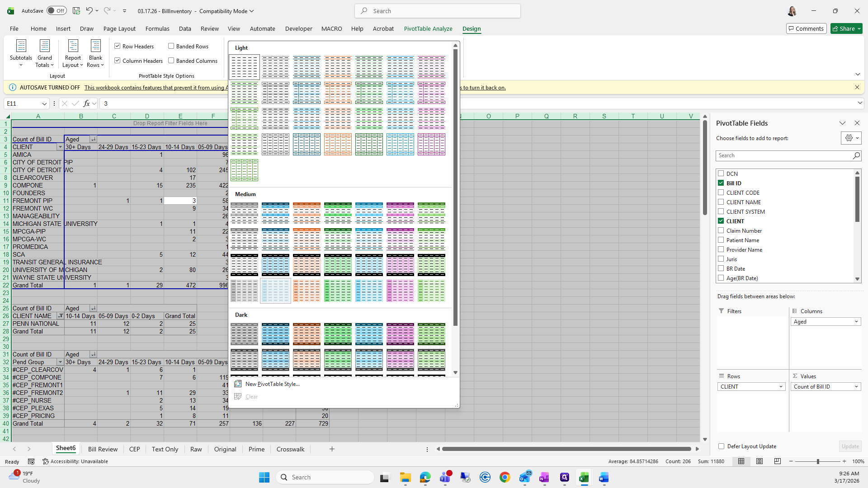
Task: Open the Report Layout options
Action: click(x=73, y=53)
